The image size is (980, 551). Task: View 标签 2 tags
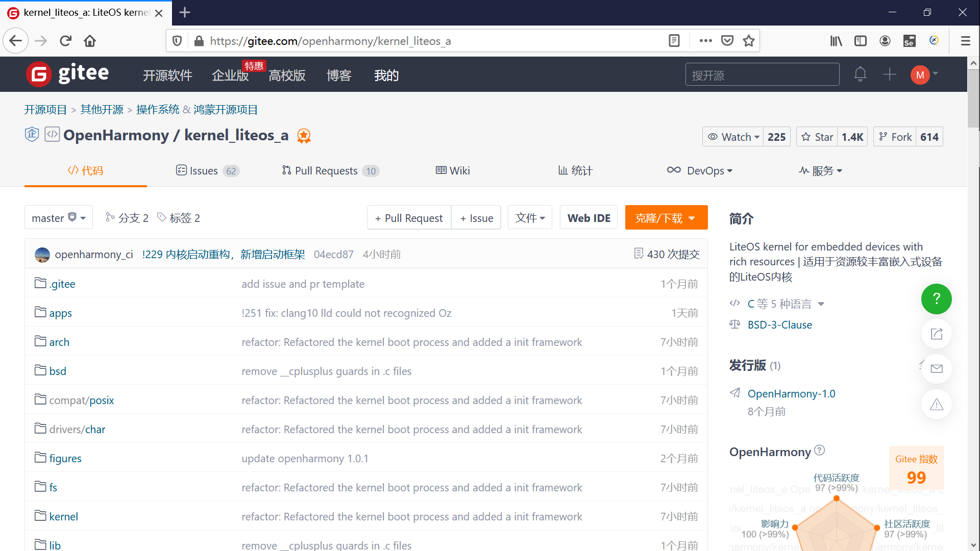tap(179, 218)
